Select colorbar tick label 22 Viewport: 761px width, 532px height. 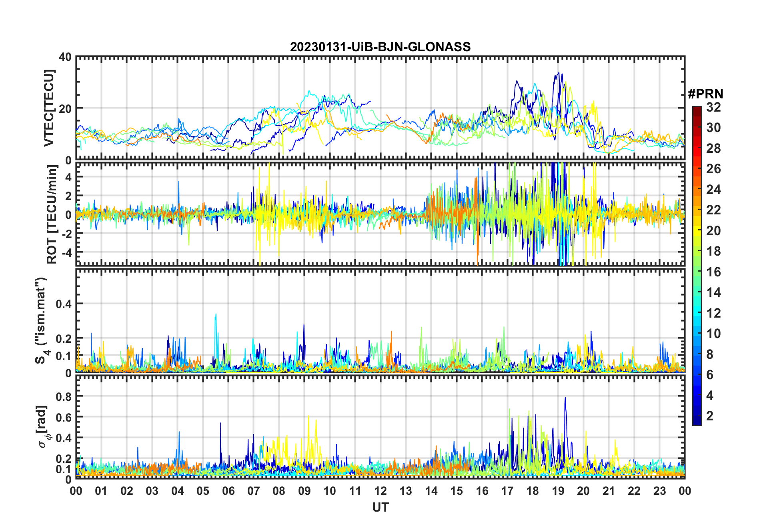click(713, 210)
